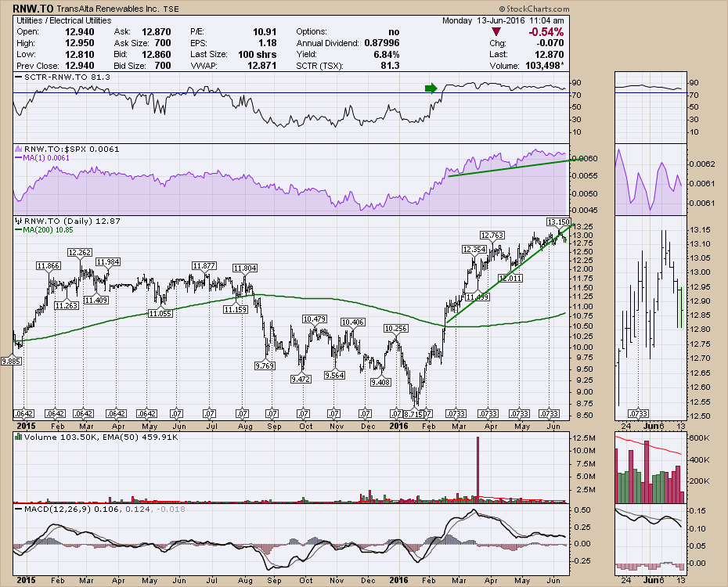
Task: Click the SCTR (TSX) value 81.3
Action: [390, 66]
